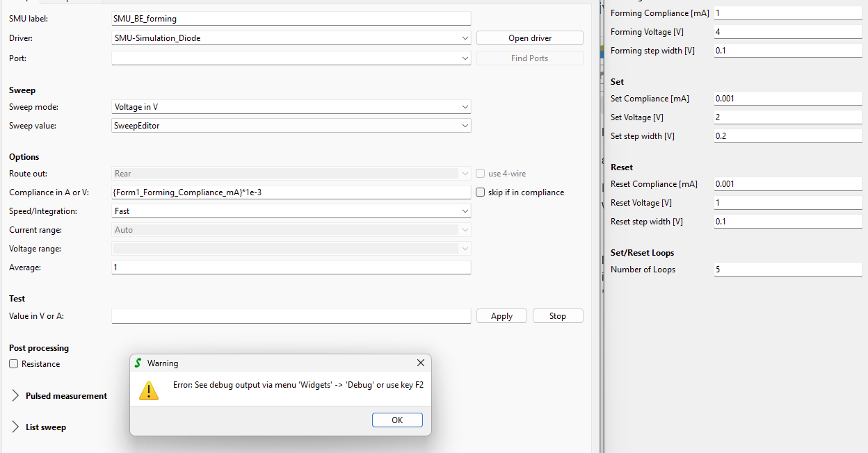This screenshot has height=453, width=868.
Task: Open the Sweep value dropdown
Action: click(x=465, y=126)
